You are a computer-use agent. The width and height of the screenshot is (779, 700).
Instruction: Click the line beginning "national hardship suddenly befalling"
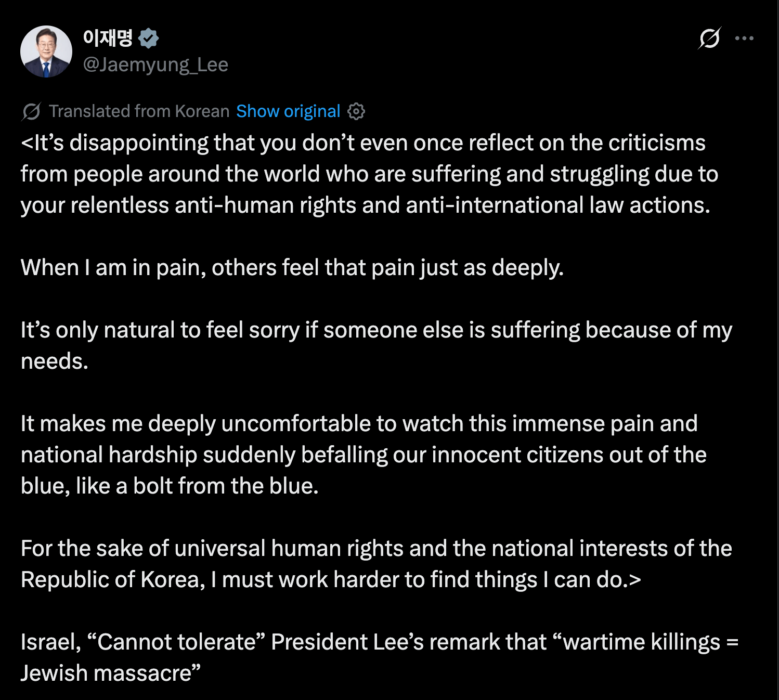tap(363, 455)
